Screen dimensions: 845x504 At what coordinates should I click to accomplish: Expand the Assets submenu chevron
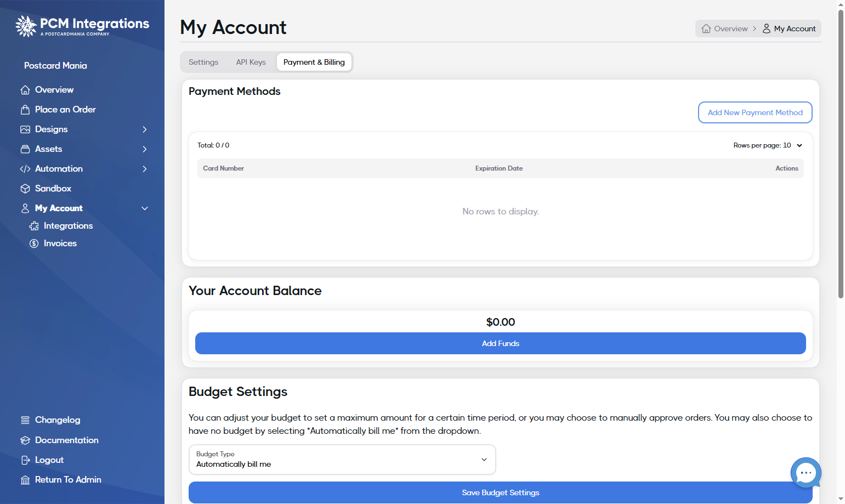(x=145, y=149)
